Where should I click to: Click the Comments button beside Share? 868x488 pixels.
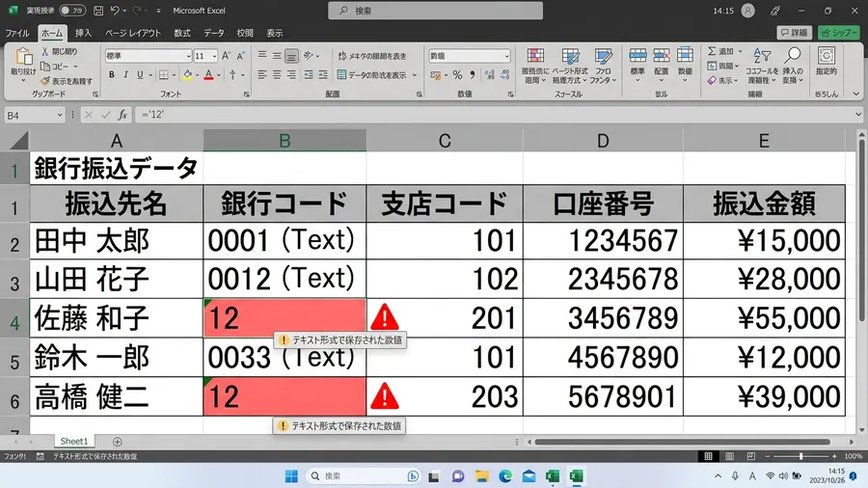coord(795,33)
